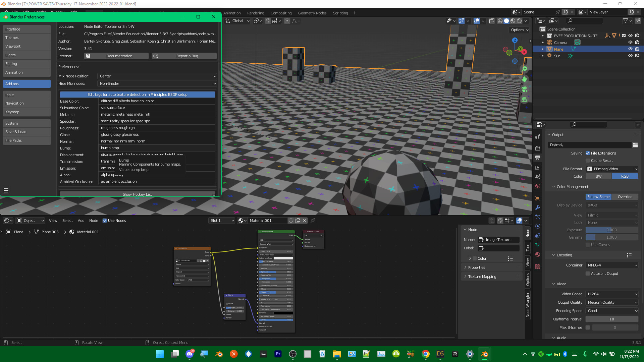This screenshot has height=362, width=644.
Task: Expand the Camera object in the outliner
Action: tap(543, 42)
